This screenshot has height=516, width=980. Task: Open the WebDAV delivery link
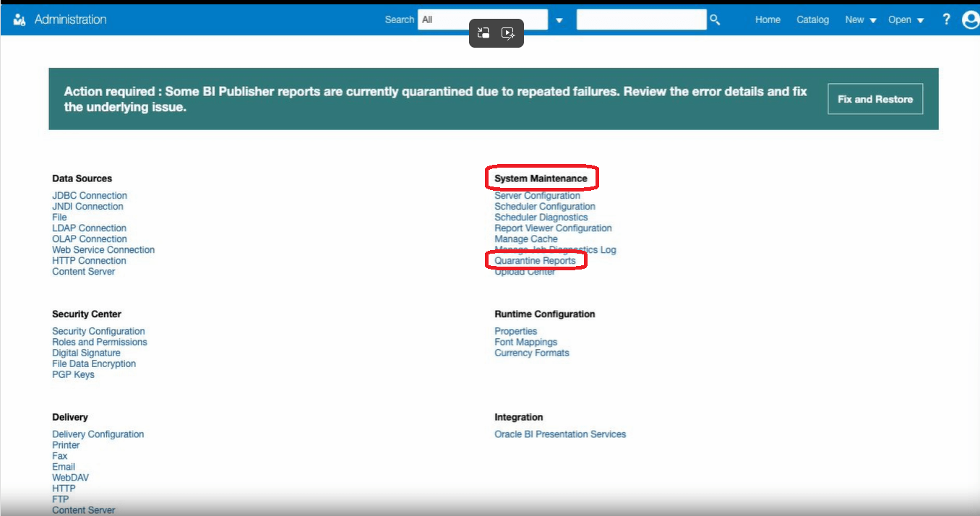tap(71, 478)
